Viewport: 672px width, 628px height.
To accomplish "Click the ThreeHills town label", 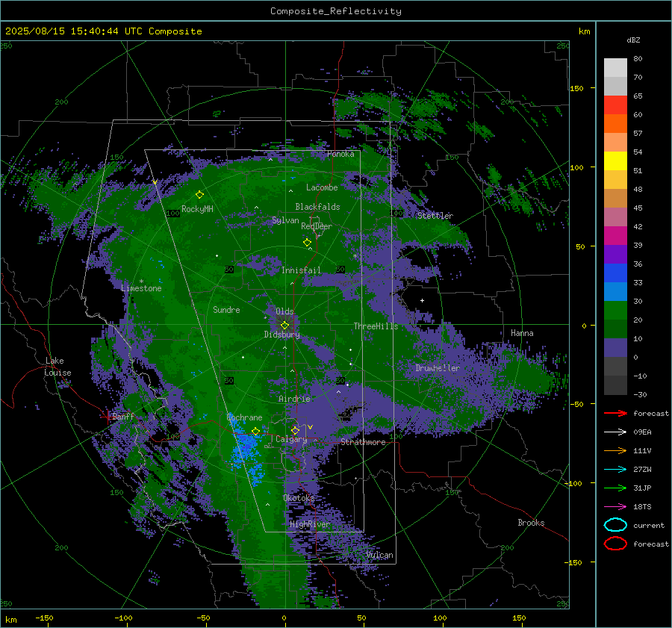I will pyautogui.click(x=376, y=326).
